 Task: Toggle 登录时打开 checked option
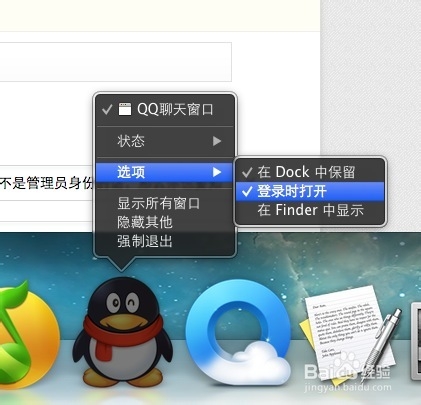coord(310,191)
